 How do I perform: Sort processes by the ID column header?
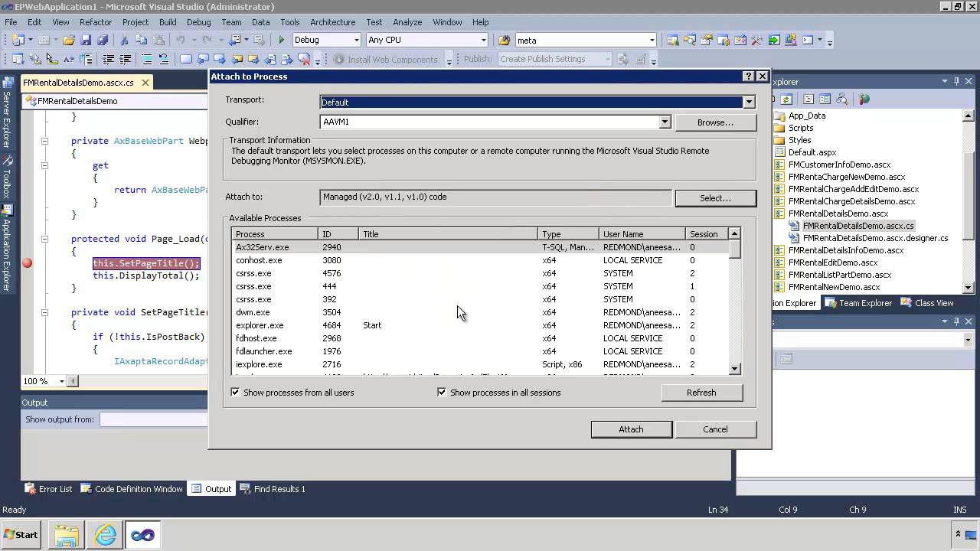[x=338, y=234]
